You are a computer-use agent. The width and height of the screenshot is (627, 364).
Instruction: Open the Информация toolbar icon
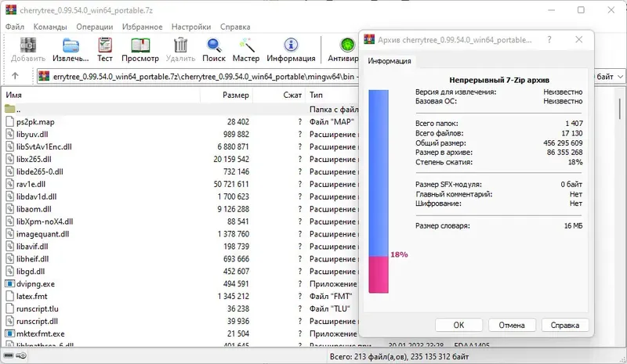coord(291,45)
